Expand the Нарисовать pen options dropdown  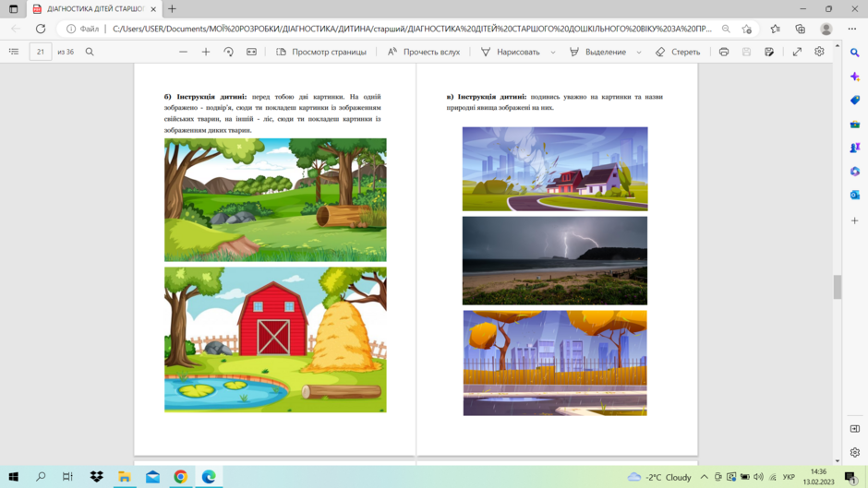[552, 52]
